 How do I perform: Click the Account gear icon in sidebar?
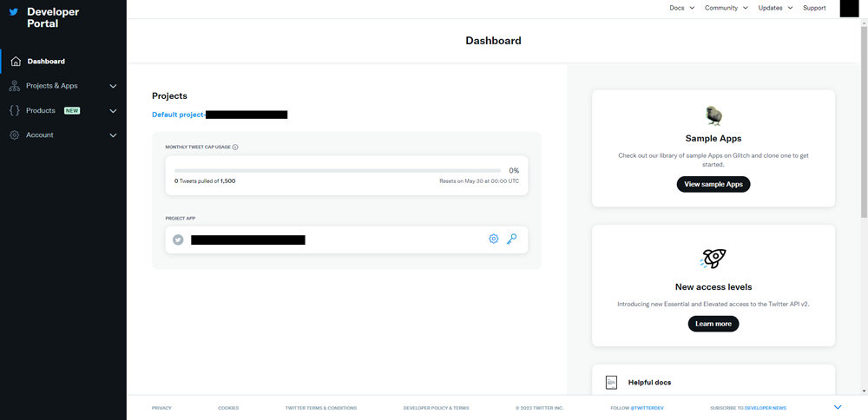(15, 135)
